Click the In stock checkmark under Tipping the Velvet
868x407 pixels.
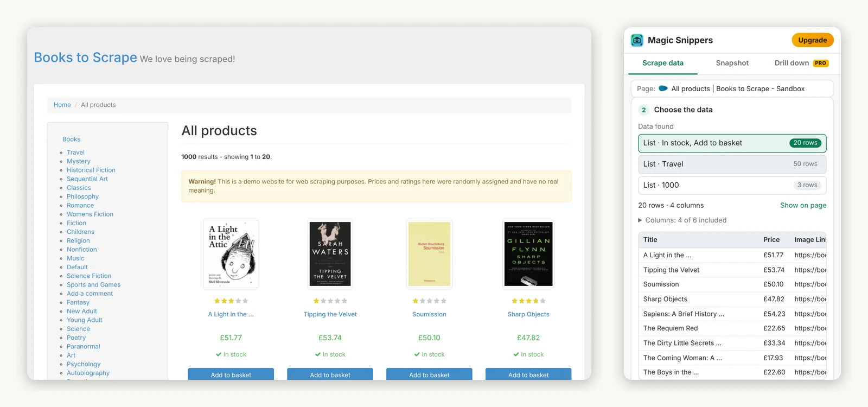(x=318, y=354)
